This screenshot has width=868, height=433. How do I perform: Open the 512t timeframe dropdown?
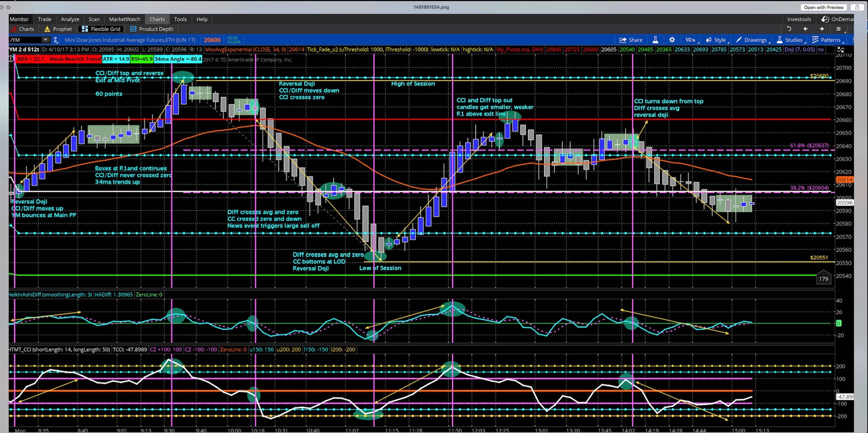(690, 40)
